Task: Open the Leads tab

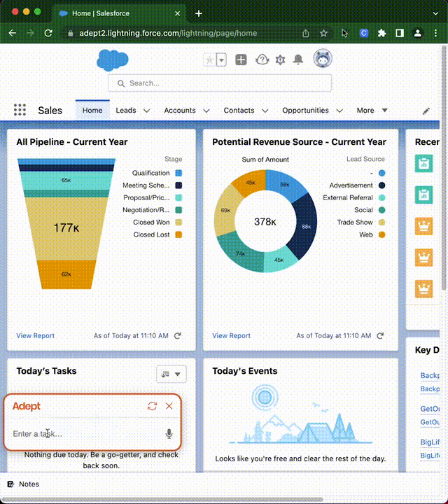Action: 126,111
